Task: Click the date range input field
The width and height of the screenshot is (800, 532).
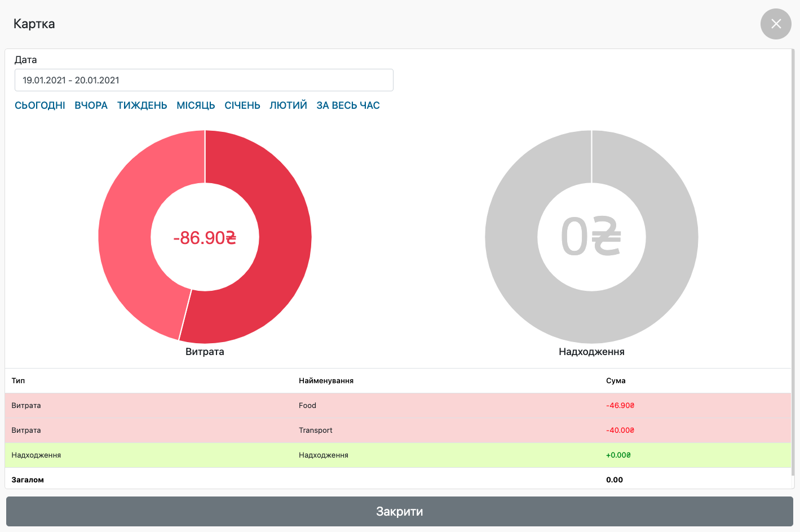Action: coord(204,80)
